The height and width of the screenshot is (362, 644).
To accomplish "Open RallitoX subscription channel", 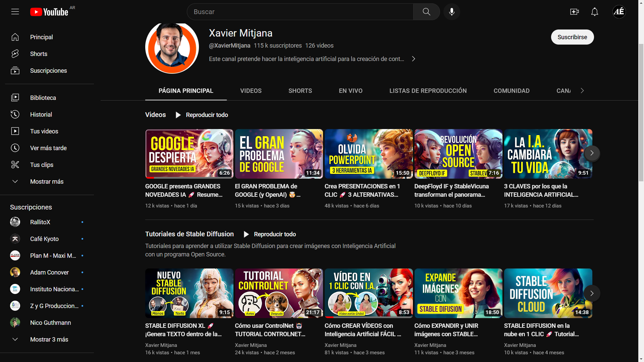I will click(x=47, y=222).
